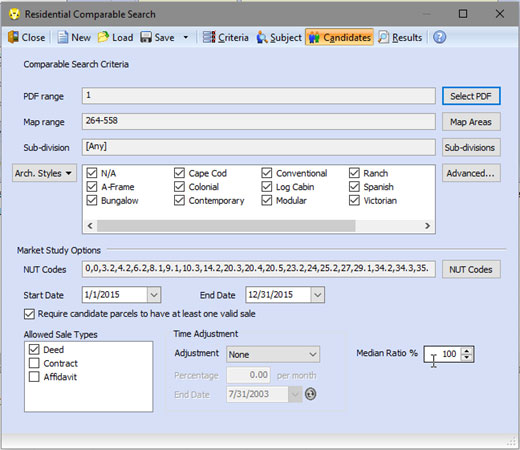The height and width of the screenshot is (450, 520).
Task: Enable the Contract sale type checkbox
Action: 34,363
